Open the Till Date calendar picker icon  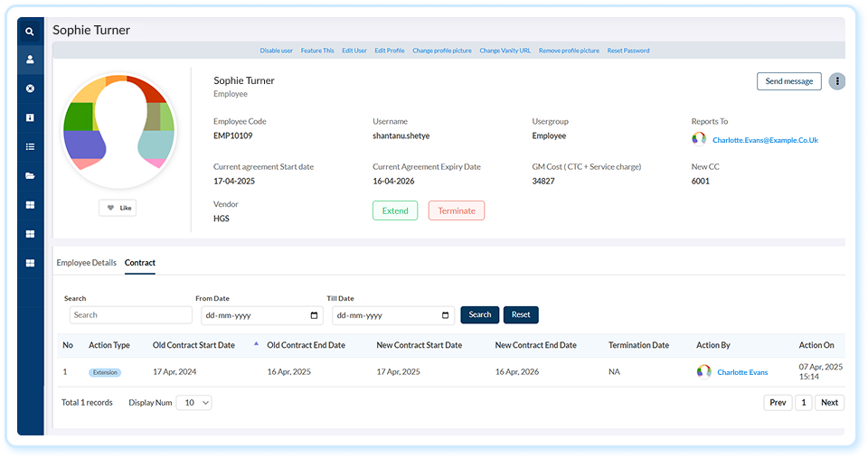[x=445, y=315]
